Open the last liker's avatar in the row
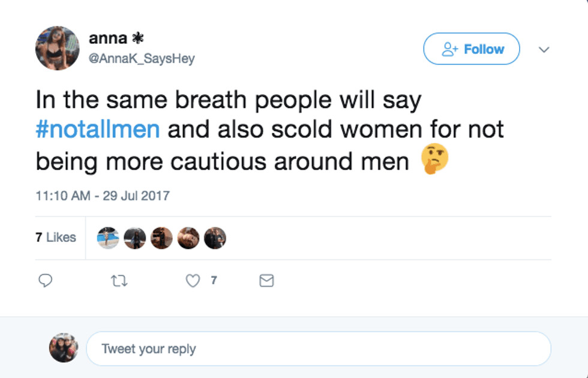This screenshot has width=588, height=378. (215, 238)
